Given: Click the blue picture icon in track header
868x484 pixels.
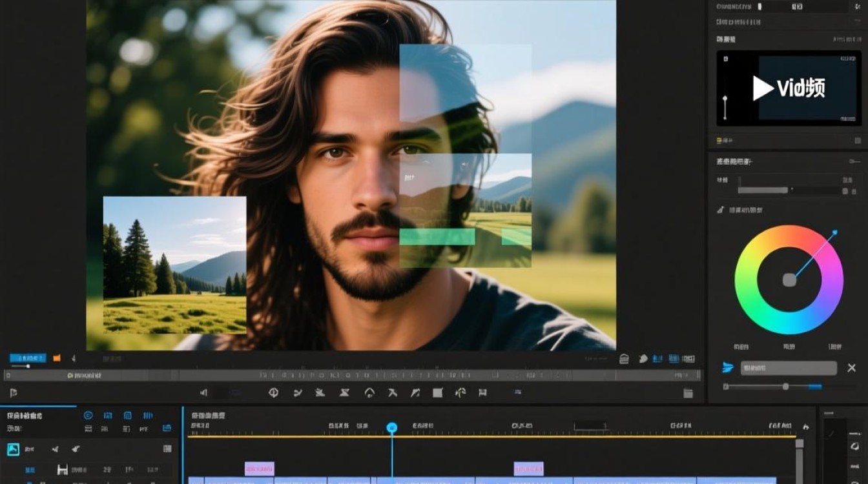Looking at the screenshot, I should tap(13, 449).
